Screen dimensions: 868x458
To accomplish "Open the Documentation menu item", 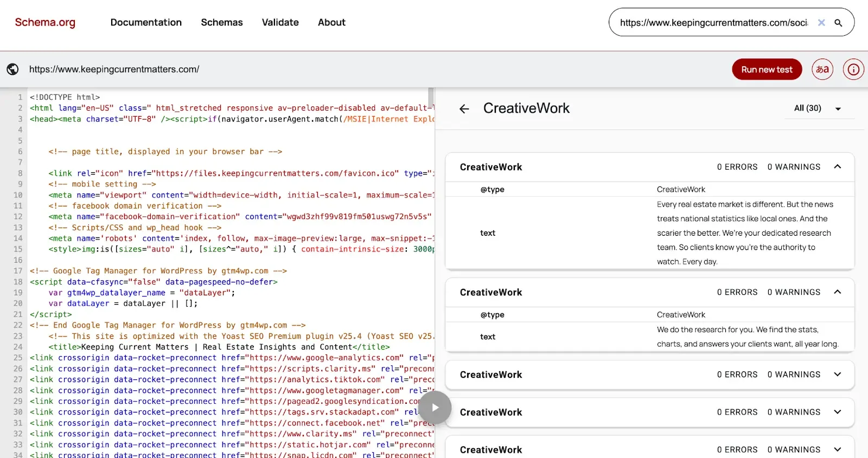I will coord(146,22).
